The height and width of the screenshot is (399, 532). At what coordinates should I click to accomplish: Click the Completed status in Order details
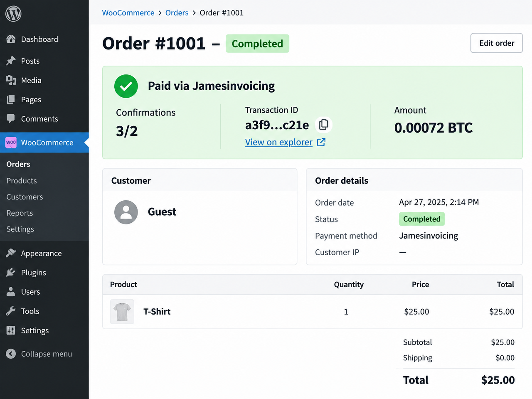coord(422,219)
